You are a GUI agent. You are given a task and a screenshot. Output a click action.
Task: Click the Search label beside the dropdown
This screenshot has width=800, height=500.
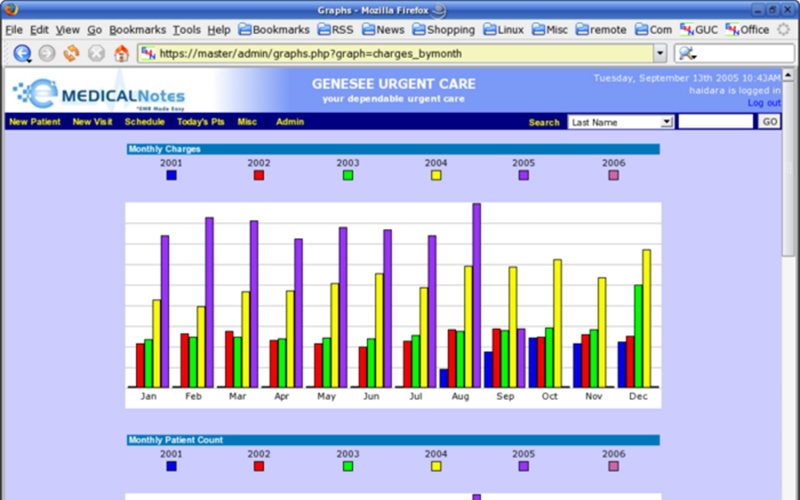coord(544,122)
